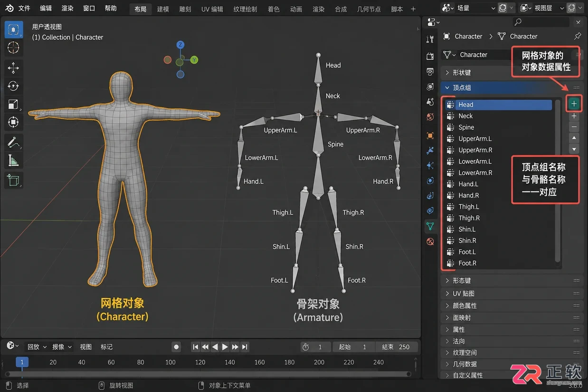Switch to the 几何节点 workspace tab
Viewport: 588px width, 392px height.
369,9
